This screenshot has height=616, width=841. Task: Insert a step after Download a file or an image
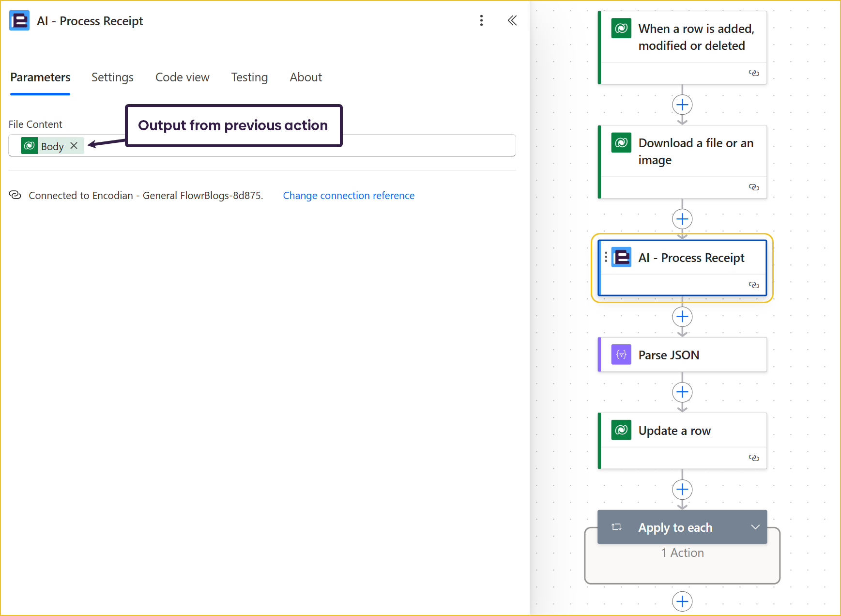[682, 219]
